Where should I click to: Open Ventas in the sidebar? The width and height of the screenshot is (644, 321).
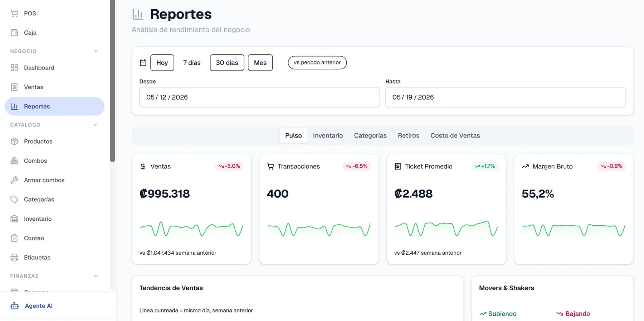click(x=54, y=87)
